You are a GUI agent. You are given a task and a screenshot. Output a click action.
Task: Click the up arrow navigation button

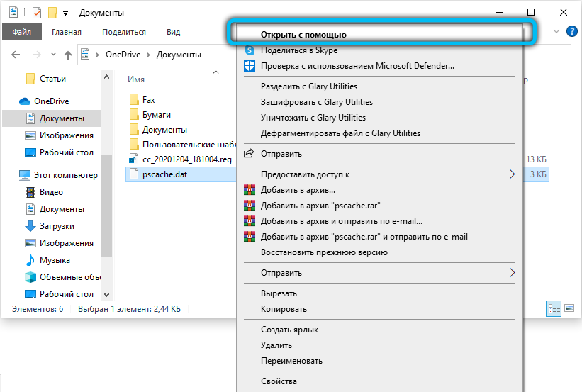[68, 55]
